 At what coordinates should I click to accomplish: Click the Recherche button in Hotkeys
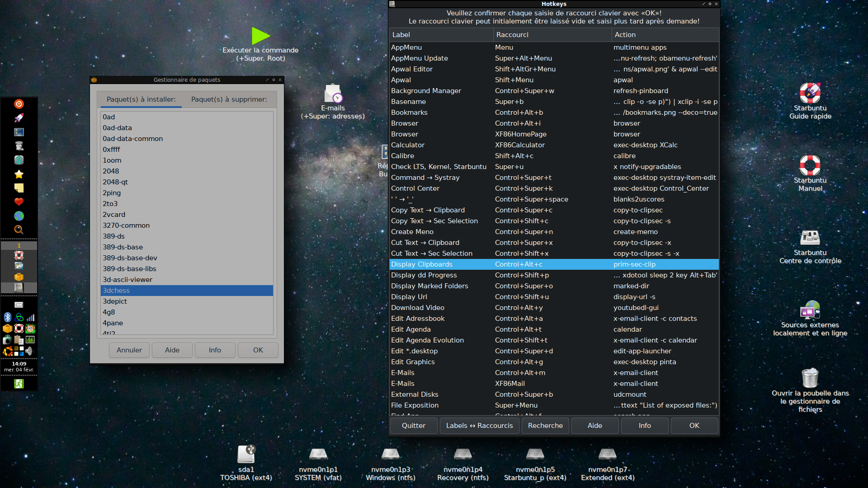point(545,426)
